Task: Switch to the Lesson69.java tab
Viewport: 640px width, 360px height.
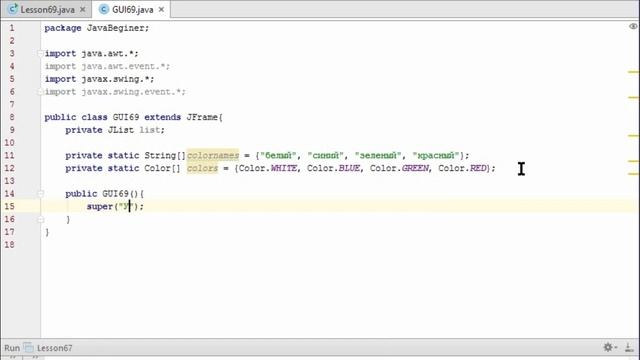Action: click(47, 9)
